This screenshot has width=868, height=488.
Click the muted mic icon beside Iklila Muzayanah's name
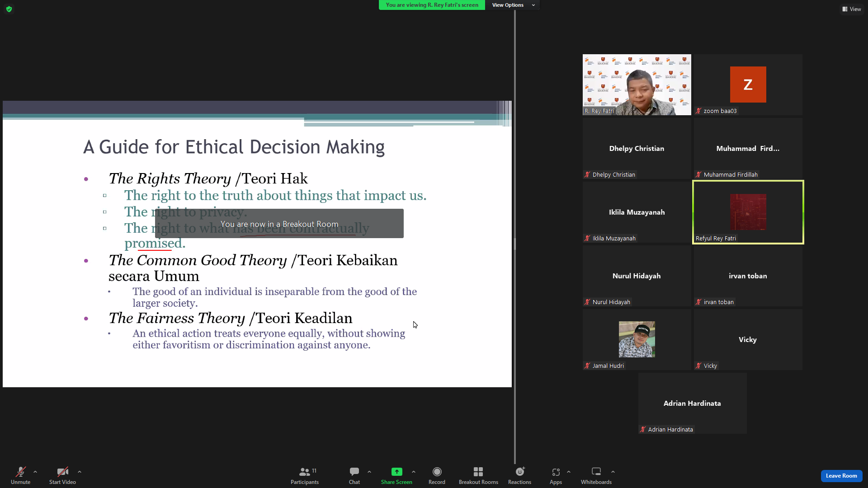point(587,238)
